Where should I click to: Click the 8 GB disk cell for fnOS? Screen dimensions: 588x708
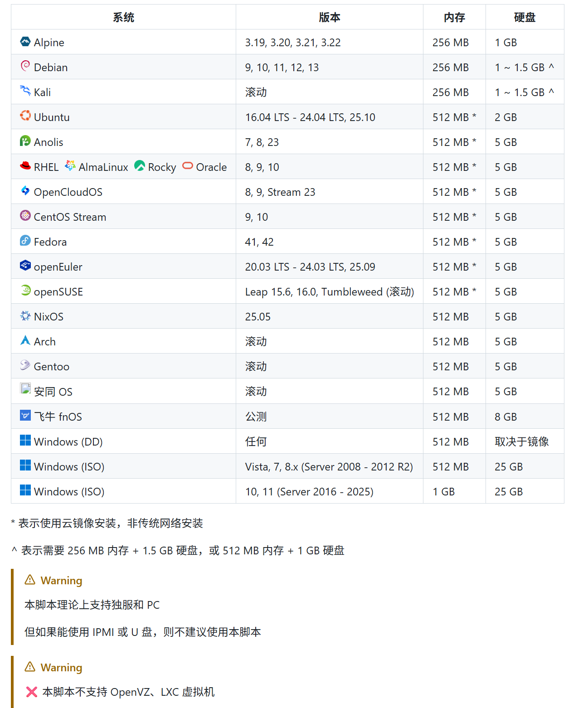click(525, 417)
